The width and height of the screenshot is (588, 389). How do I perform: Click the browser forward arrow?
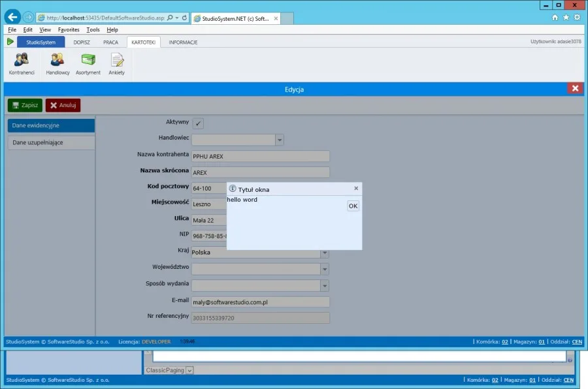click(x=28, y=17)
